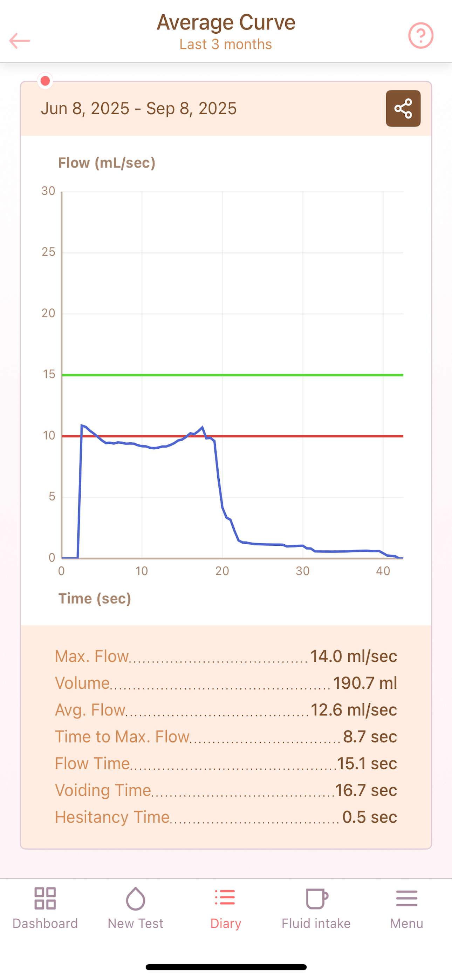452x980 pixels.
Task: Tap the share icon button
Action: tap(403, 108)
